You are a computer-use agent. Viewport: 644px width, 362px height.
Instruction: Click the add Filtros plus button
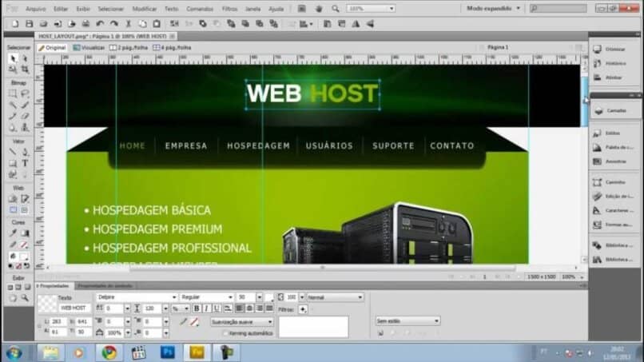[302, 308]
